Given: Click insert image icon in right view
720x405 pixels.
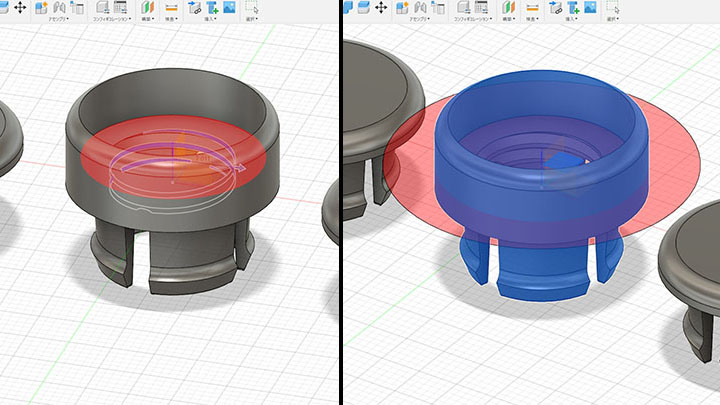Looking at the screenshot, I should click(590, 7).
